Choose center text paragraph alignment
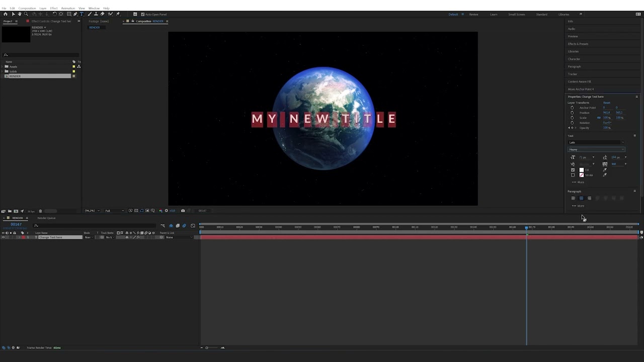This screenshot has width=644, height=362. click(x=581, y=198)
